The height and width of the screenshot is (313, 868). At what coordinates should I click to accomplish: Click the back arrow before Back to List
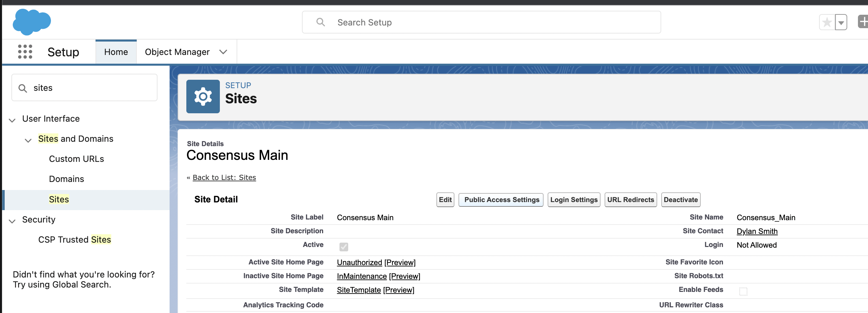pyautogui.click(x=188, y=178)
